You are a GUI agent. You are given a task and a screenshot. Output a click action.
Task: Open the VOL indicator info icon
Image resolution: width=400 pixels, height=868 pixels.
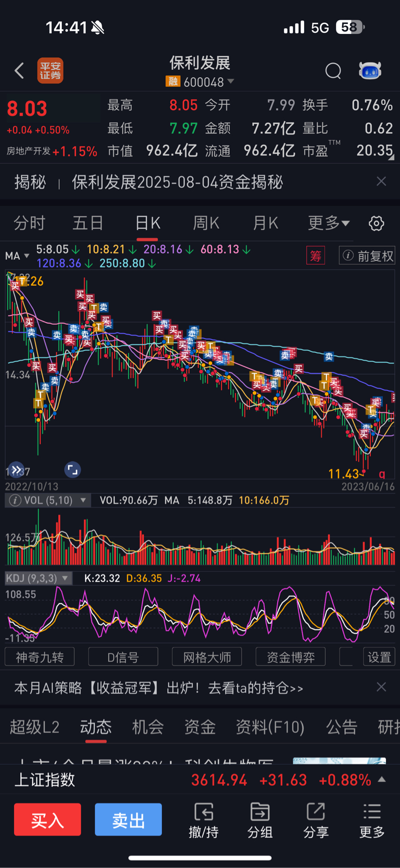[15, 500]
